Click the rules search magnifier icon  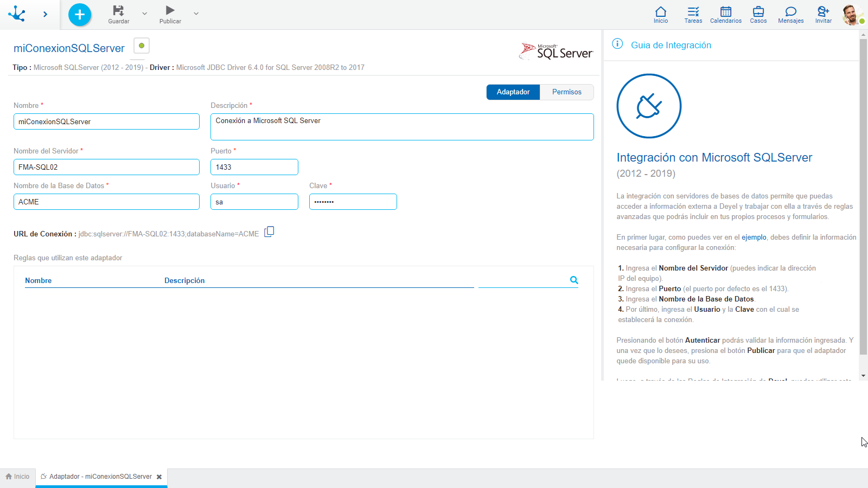[x=574, y=280]
